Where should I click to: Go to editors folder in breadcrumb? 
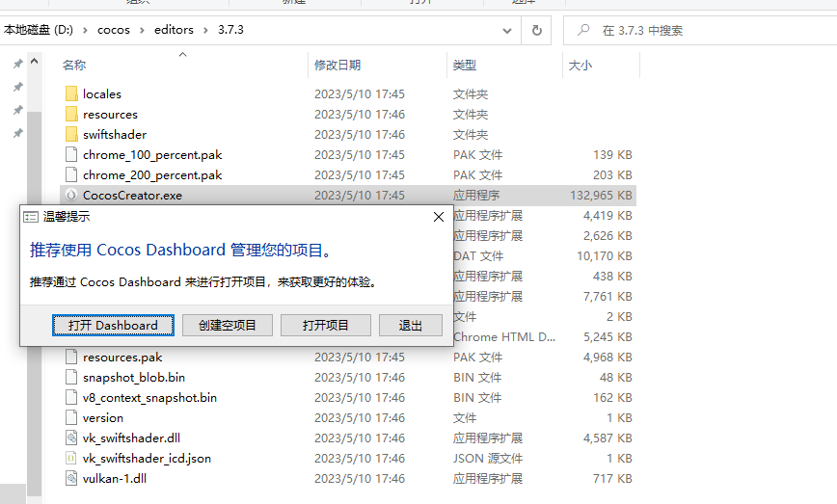pos(174,30)
